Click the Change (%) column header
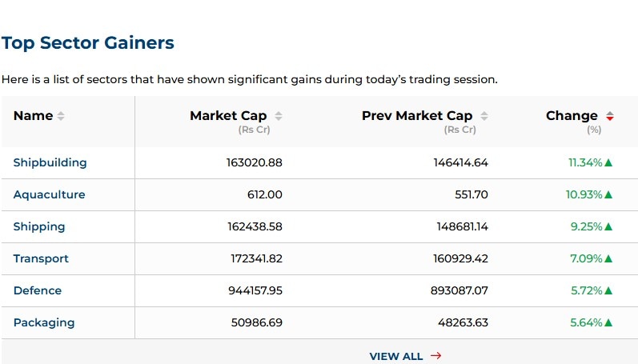The width and height of the screenshot is (638, 364). pos(572,116)
